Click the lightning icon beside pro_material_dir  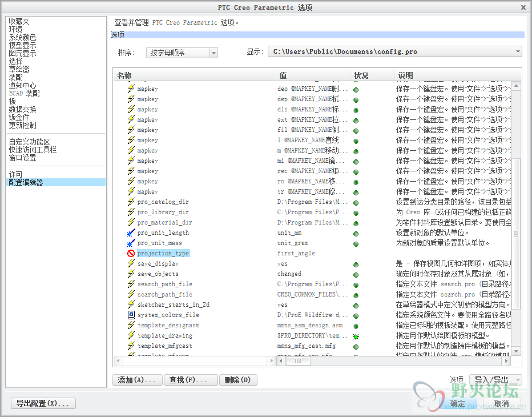tap(131, 222)
